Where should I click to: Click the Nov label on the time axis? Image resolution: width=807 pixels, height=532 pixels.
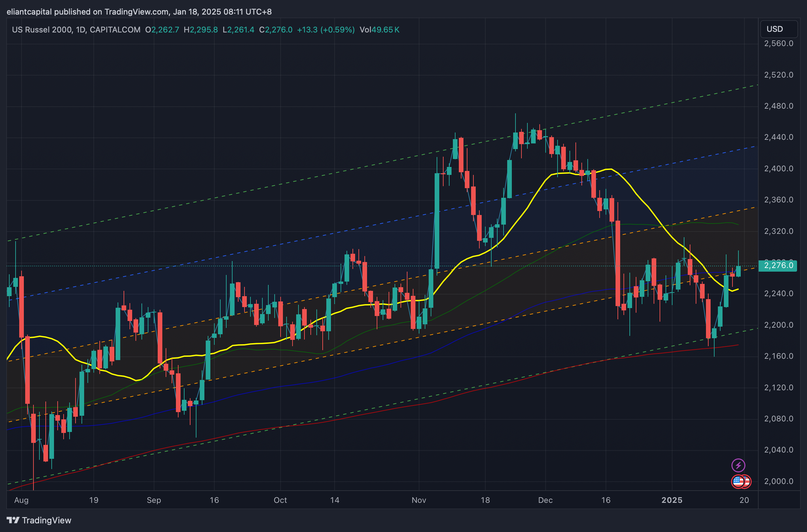[419, 500]
